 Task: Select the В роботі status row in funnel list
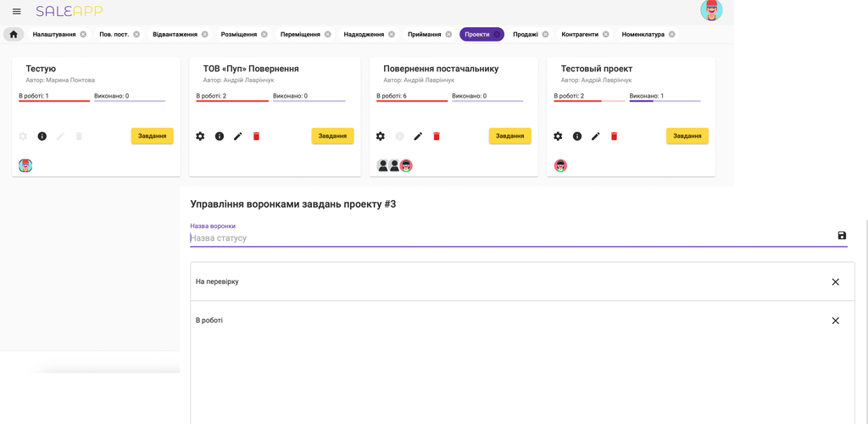(x=522, y=321)
